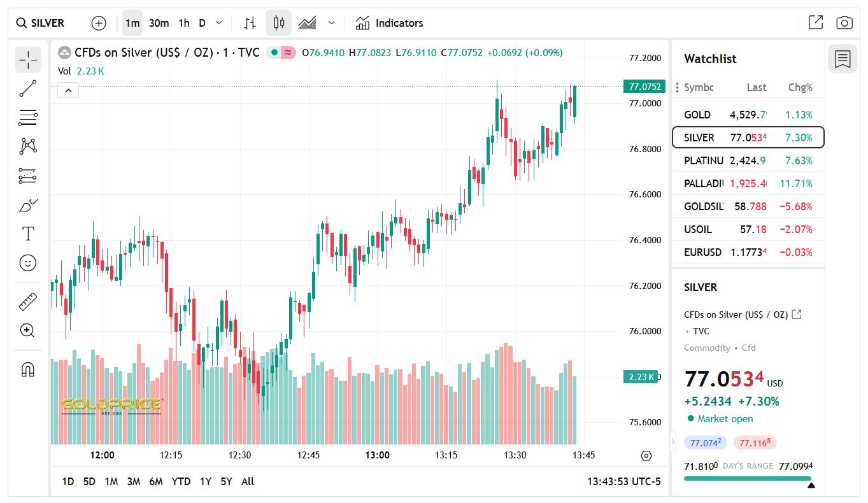
Task: Open timezone settings at 13:43:53 UTC-5
Action: click(x=624, y=481)
